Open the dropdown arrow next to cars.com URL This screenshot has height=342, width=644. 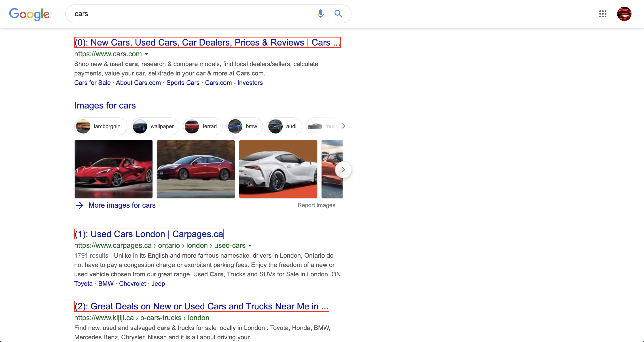click(146, 54)
